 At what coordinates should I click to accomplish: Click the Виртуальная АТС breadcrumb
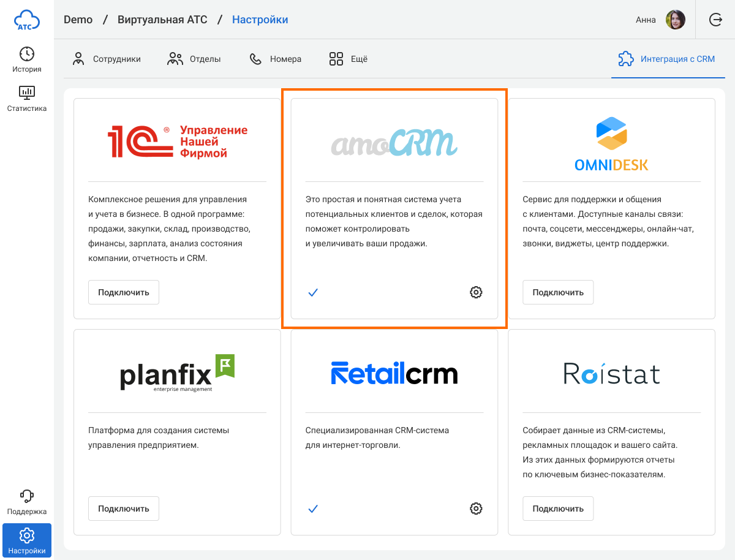point(162,20)
